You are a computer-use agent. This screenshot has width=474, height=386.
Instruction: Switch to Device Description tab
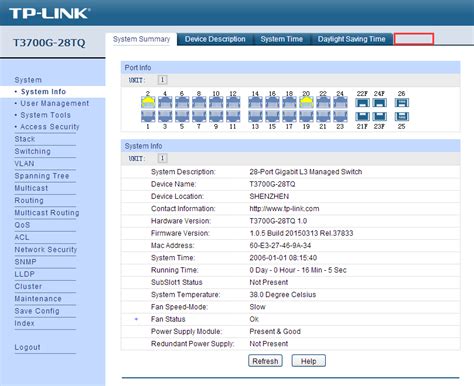(215, 39)
